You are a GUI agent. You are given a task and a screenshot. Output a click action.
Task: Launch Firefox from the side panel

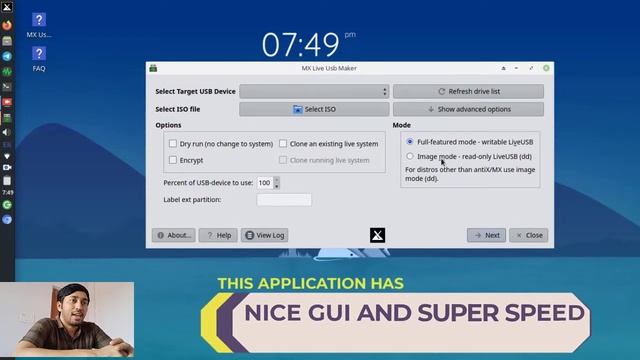pos(7,25)
